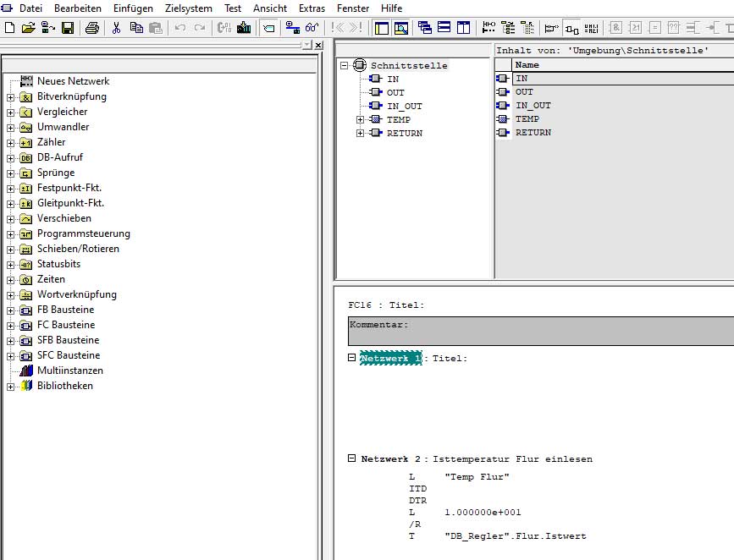Download block to PLC icon

pyautogui.click(x=244, y=28)
